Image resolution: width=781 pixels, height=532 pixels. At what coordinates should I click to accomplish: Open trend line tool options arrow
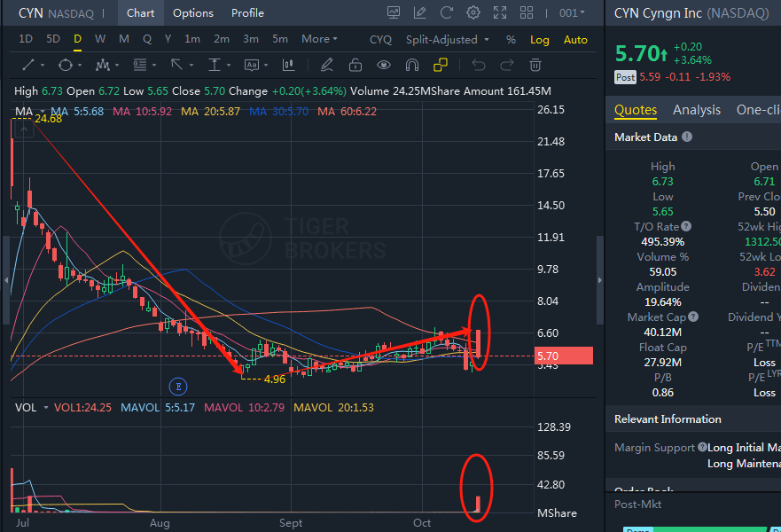click(43, 66)
